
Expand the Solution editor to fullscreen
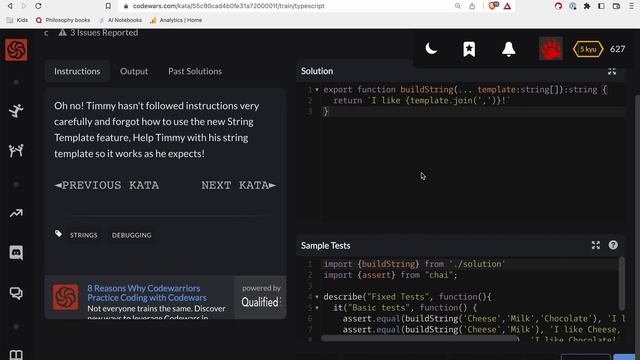(x=611, y=71)
